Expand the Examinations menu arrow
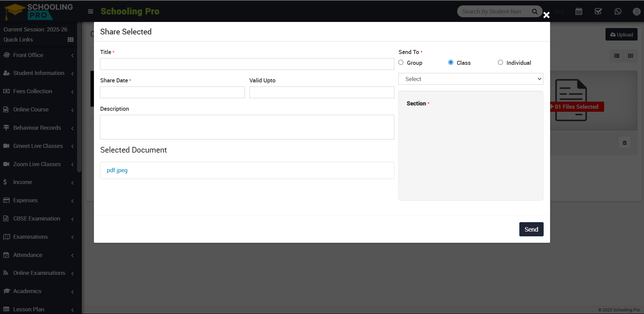 (x=72, y=237)
